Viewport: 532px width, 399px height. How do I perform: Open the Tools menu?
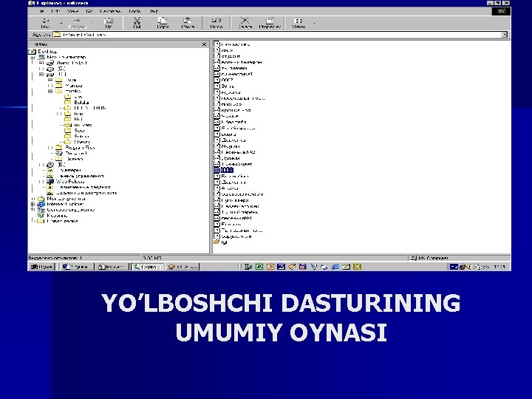pyautogui.click(x=134, y=11)
